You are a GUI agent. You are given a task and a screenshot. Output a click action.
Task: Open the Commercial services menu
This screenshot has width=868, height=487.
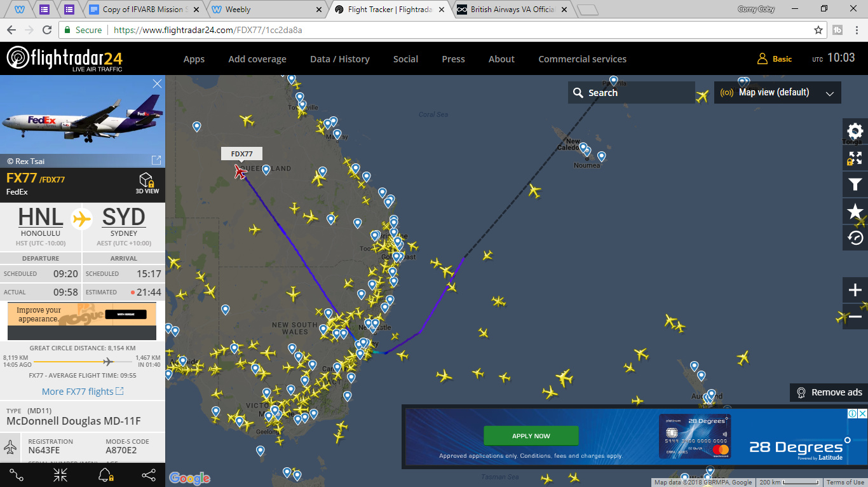point(582,59)
